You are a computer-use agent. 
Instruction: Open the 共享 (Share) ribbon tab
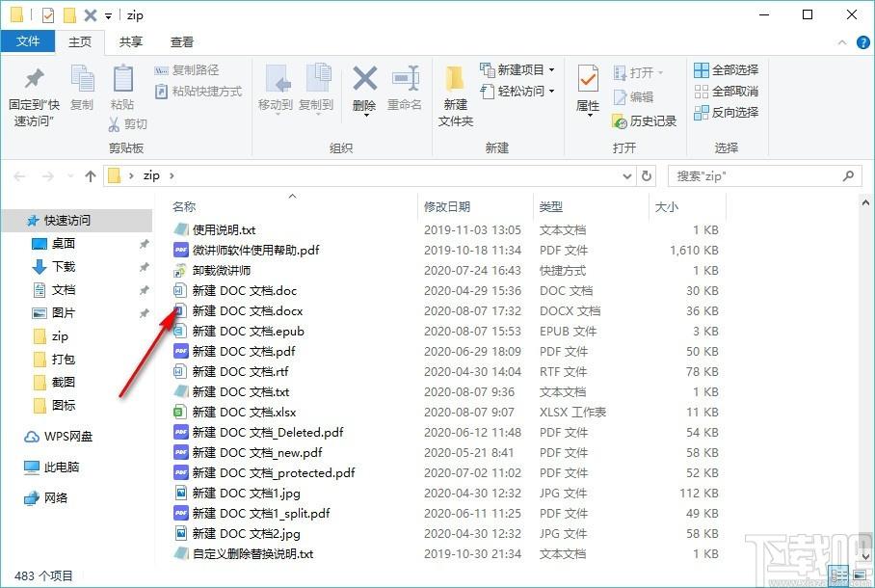[131, 42]
